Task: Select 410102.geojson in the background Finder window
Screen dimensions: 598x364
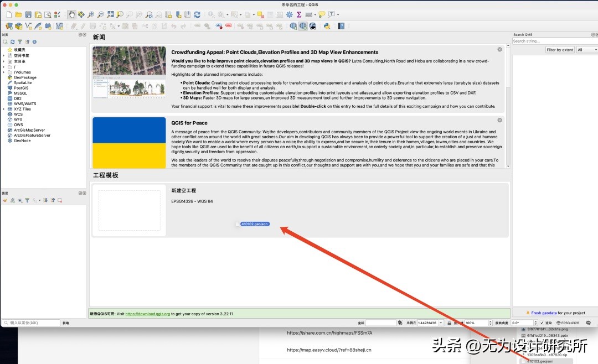Action: [540, 361]
